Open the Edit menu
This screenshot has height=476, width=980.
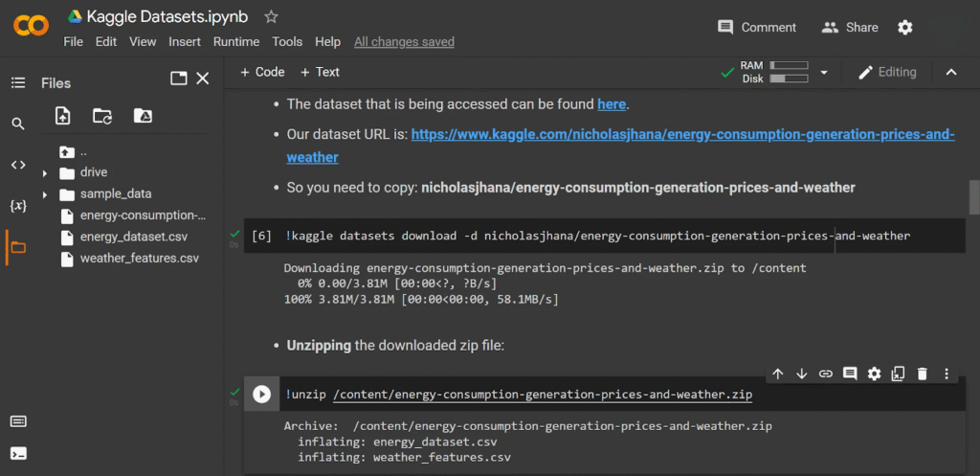pyautogui.click(x=106, y=42)
